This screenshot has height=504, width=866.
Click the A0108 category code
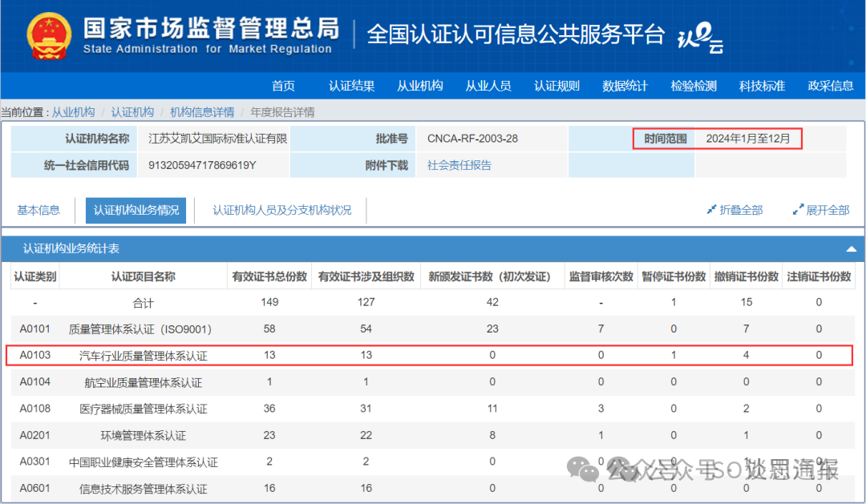(34, 409)
